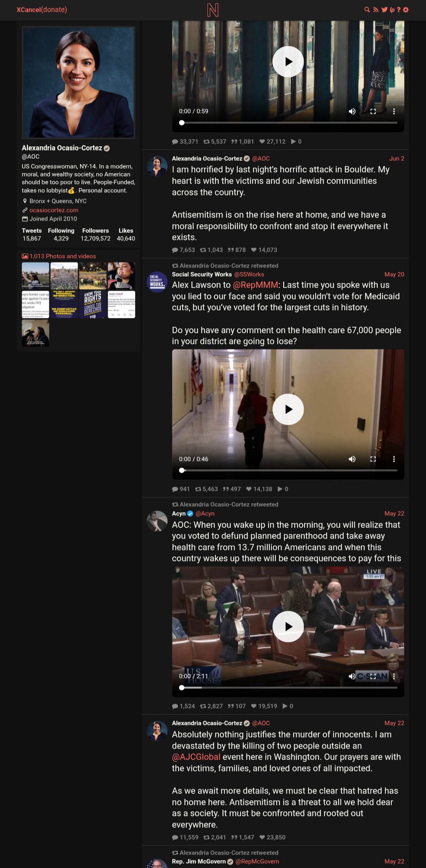This screenshot has width=426, height=868.
Task: Mute the 0:59 video
Action: tap(352, 112)
